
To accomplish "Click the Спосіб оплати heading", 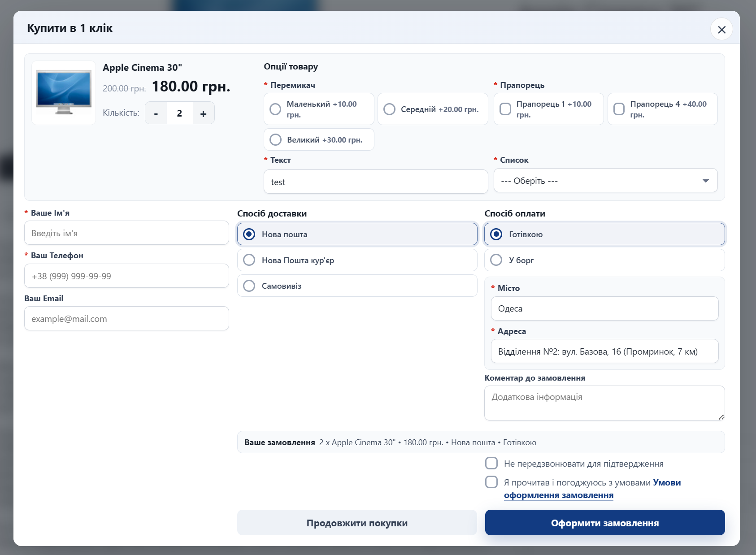I will click(x=515, y=213).
